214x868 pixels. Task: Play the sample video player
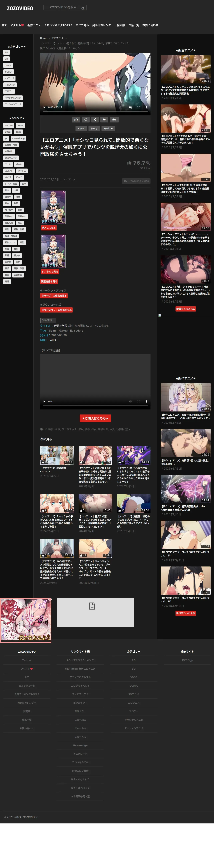pyautogui.click(x=44, y=402)
